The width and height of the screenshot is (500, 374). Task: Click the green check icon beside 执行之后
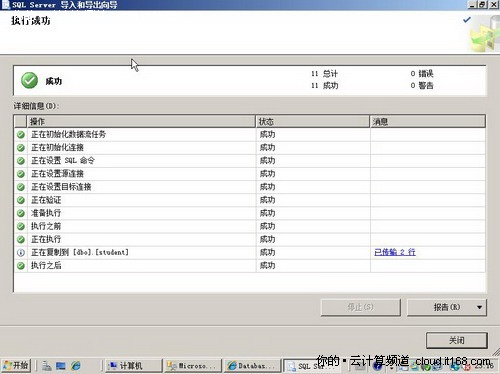pos(21,266)
